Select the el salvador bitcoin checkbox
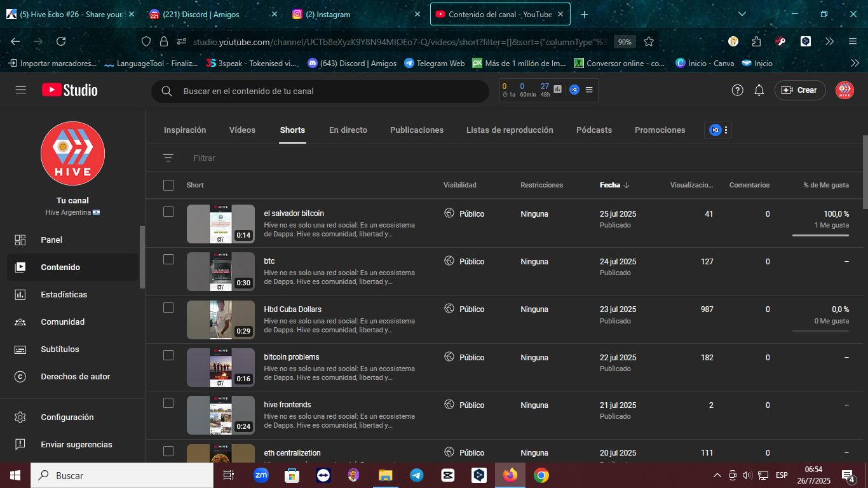This screenshot has width=868, height=488. click(x=168, y=212)
